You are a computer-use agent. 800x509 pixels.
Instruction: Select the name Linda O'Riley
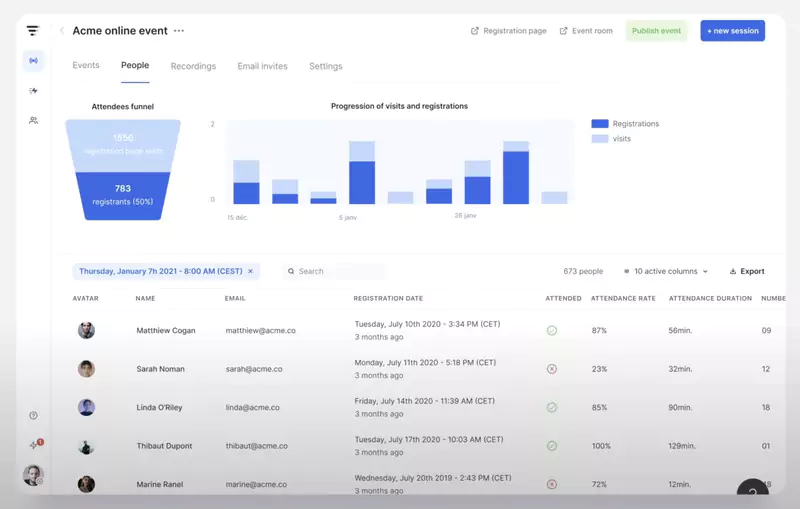[x=159, y=408]
